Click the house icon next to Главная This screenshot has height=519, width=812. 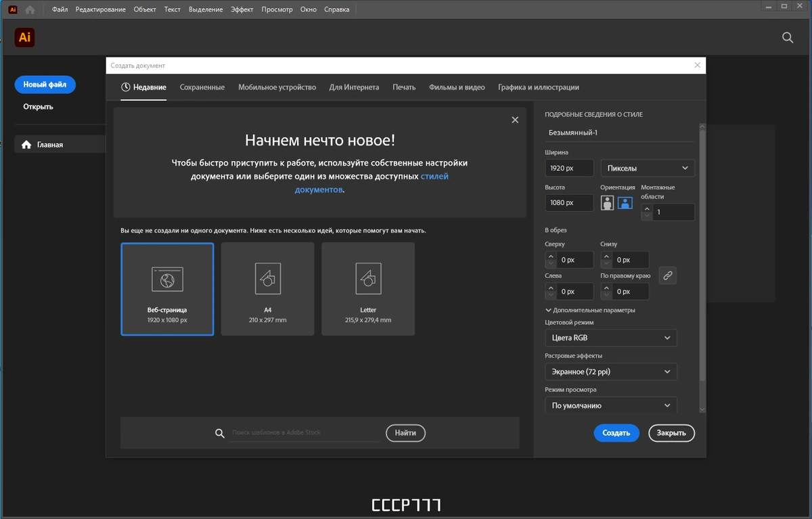[26, 145]
